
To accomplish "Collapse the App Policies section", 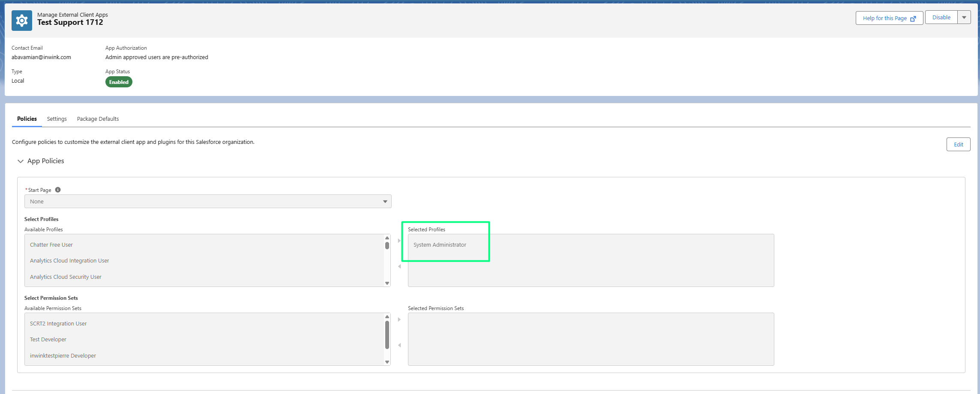I will (21, 161).
